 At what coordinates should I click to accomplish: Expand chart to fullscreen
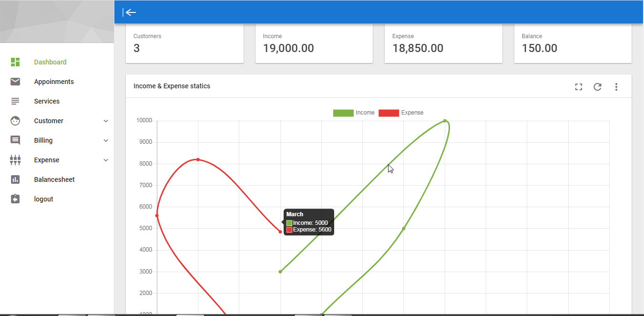579,86
